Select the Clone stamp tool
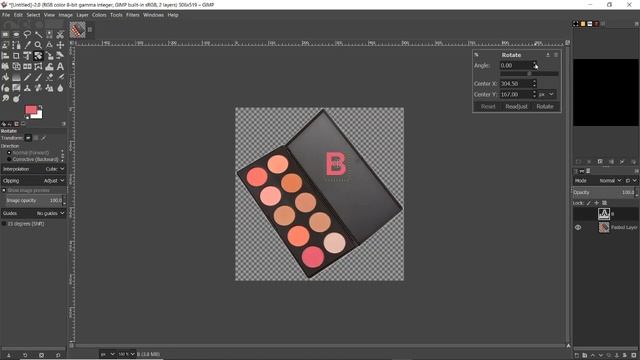The height and width of the screenshot is (360, 640). click(27, 88)
